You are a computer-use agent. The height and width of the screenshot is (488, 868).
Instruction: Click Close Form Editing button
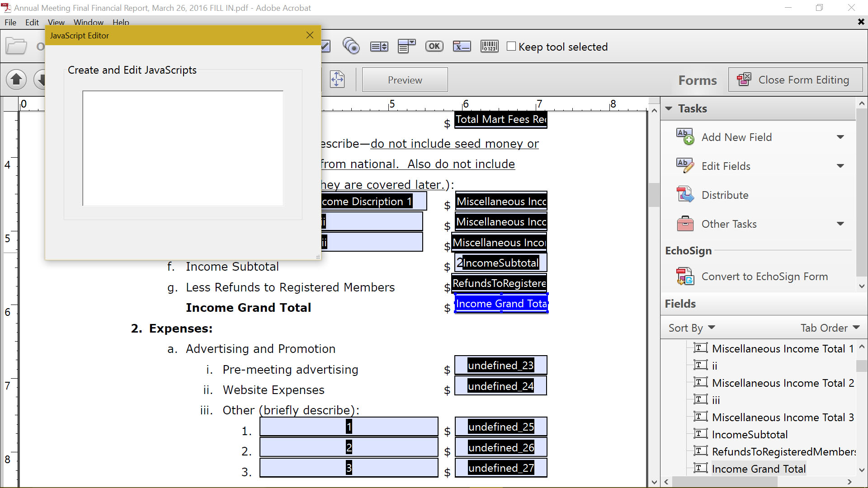(795, 80)
